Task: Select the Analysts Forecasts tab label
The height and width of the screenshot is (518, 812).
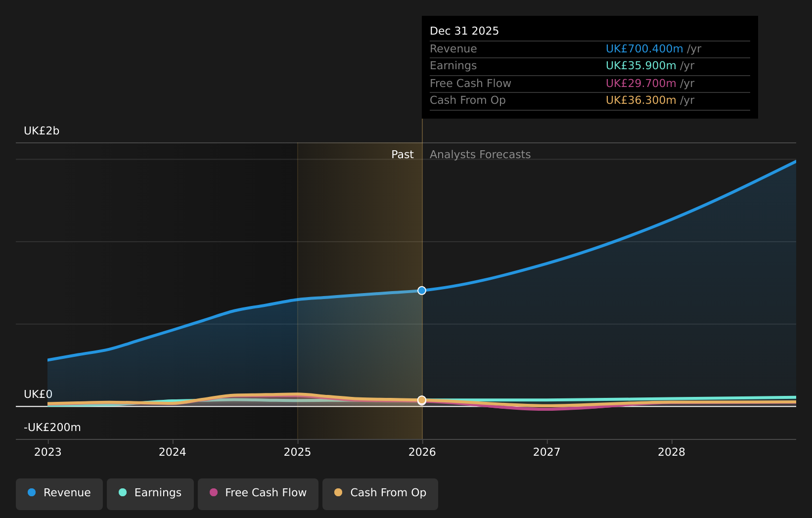Action: tap(480, 154)
